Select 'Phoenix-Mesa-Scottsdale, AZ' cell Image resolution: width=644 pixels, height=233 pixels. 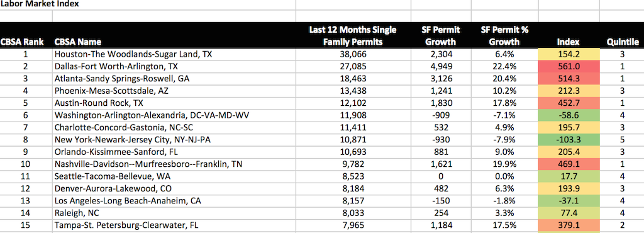pos(174,91)
